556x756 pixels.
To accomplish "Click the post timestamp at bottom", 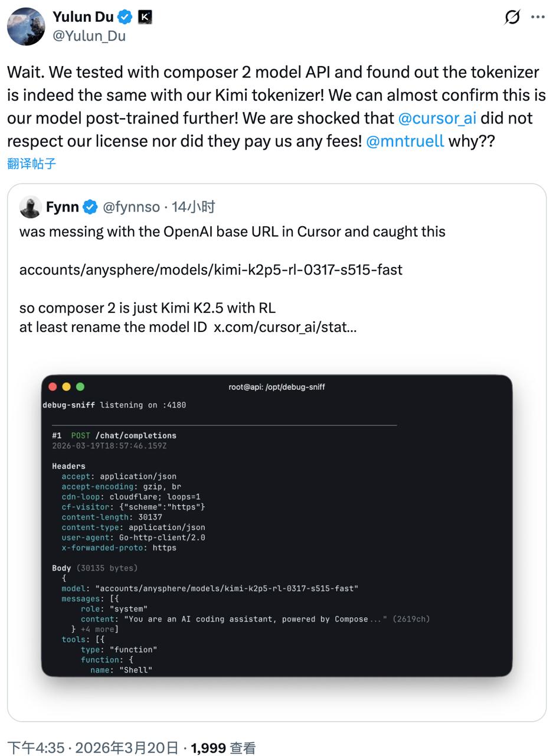I will pos(93,748).
